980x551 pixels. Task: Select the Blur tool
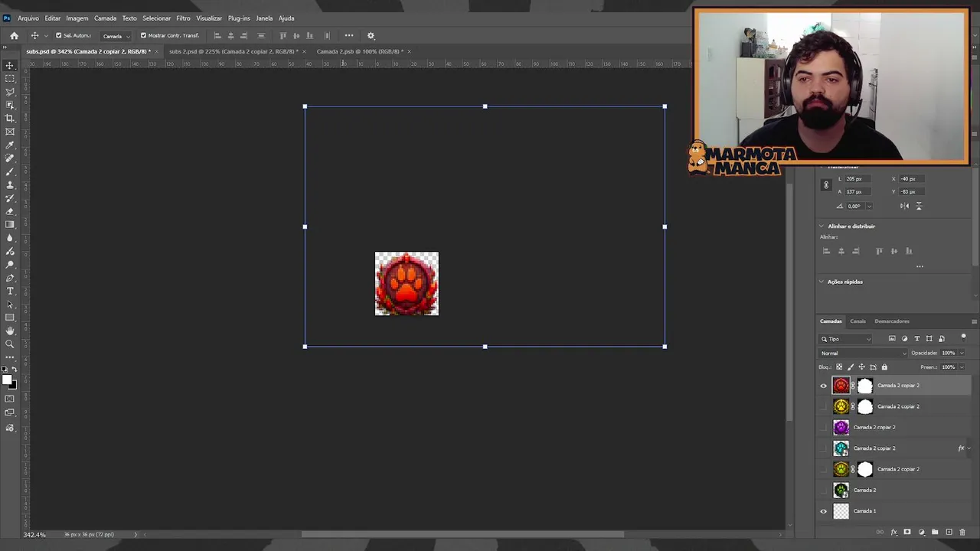click(x=10, y=238)
